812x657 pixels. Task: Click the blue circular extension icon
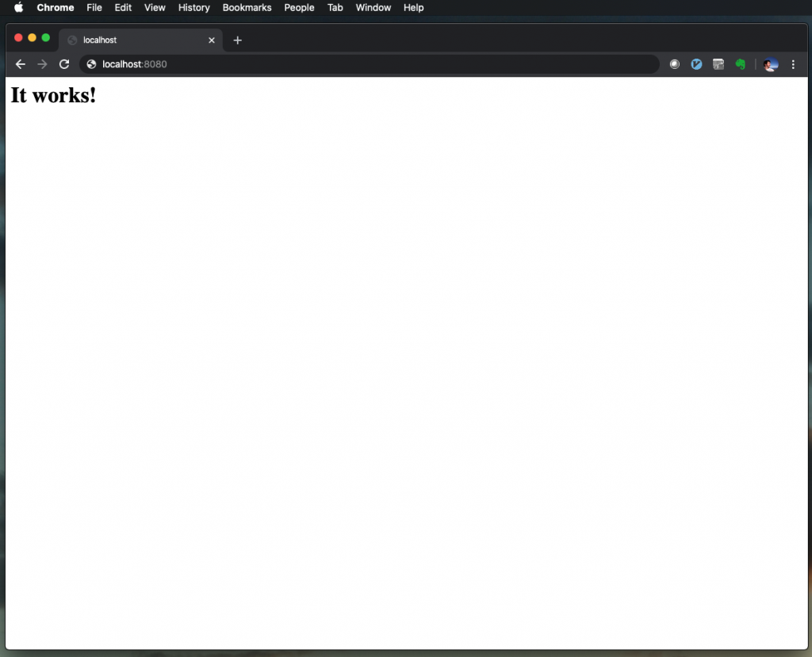696,64
